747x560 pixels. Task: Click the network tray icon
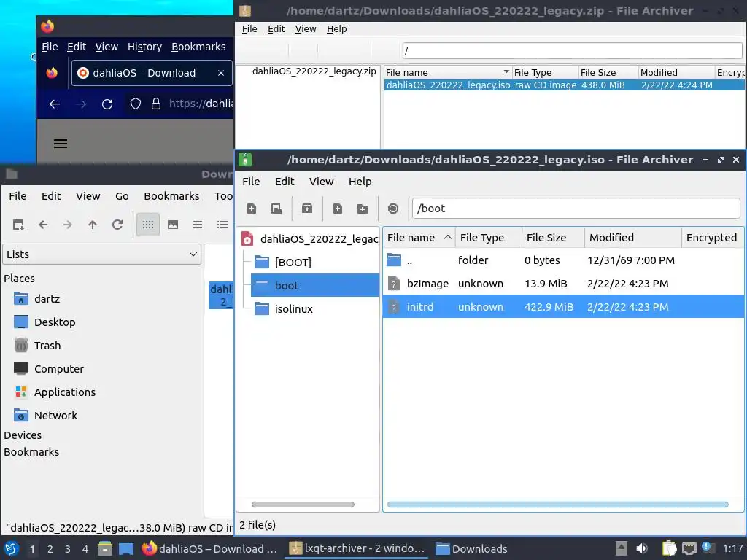689,548
